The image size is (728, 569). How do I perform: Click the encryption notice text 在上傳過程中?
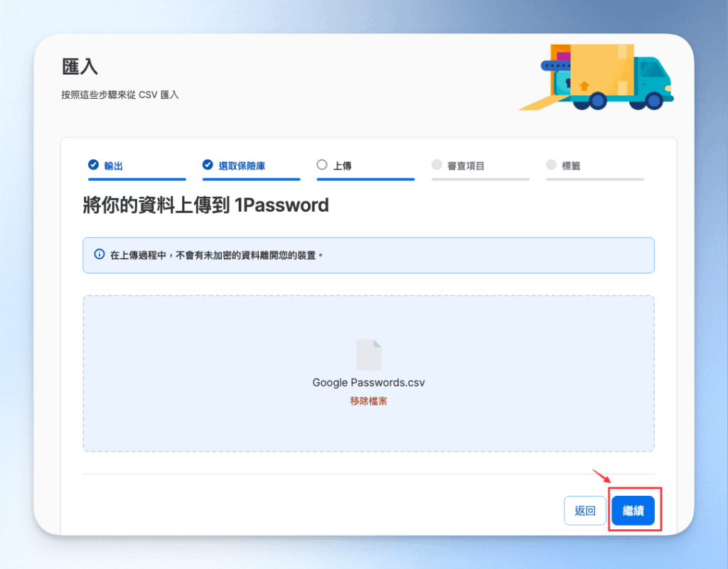216,256
